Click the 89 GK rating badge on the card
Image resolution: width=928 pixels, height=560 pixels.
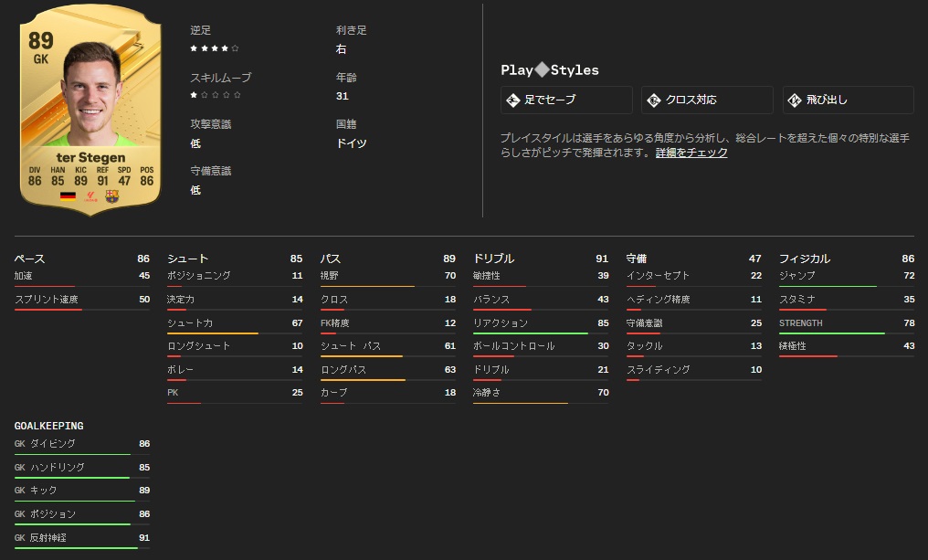[39, 45]
